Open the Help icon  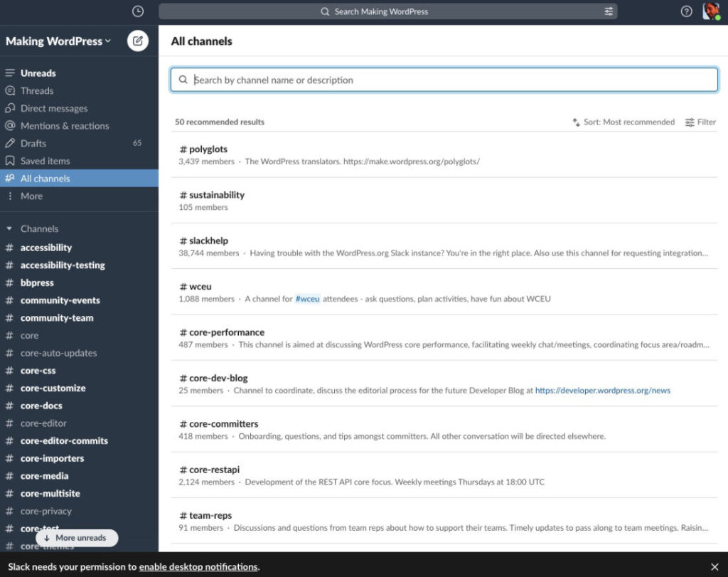(x=685, y=11)
